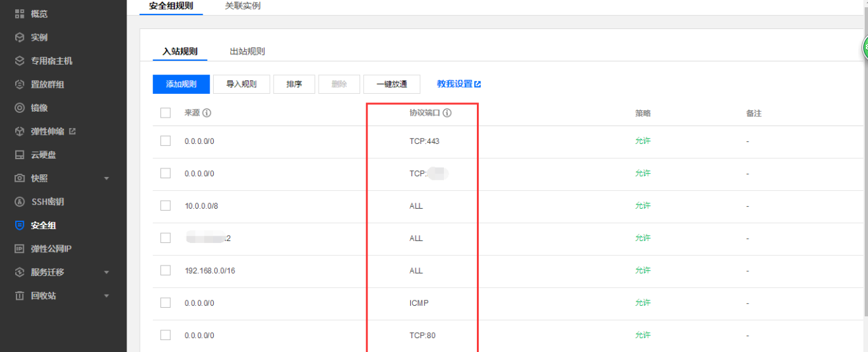Click the blue 添加规则 add rule button

point(181,84)
